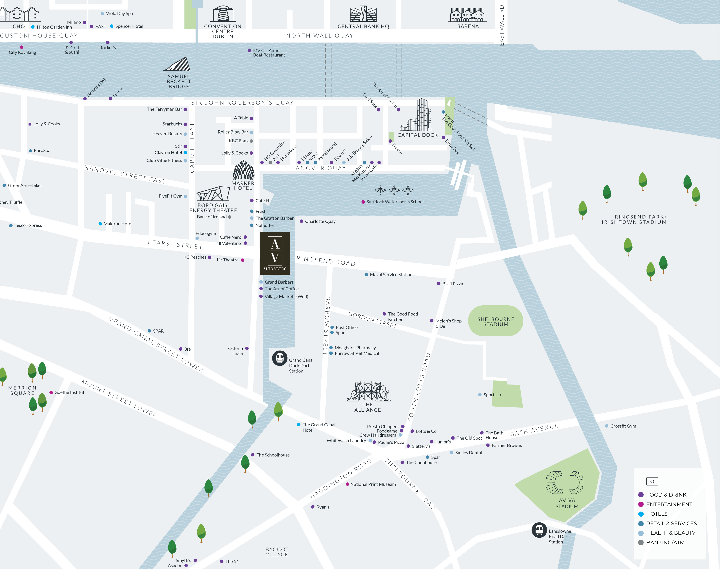The width and height of the screenshot is (728, 570).
Task: Click the 3Arena building illustration
Action: click(x=473, y=15)
